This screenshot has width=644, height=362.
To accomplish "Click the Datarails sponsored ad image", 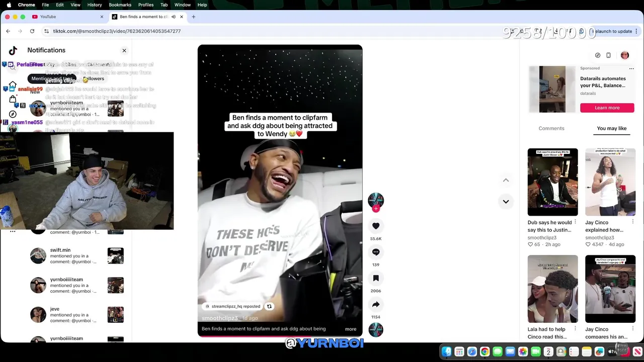I will [552, 89].
